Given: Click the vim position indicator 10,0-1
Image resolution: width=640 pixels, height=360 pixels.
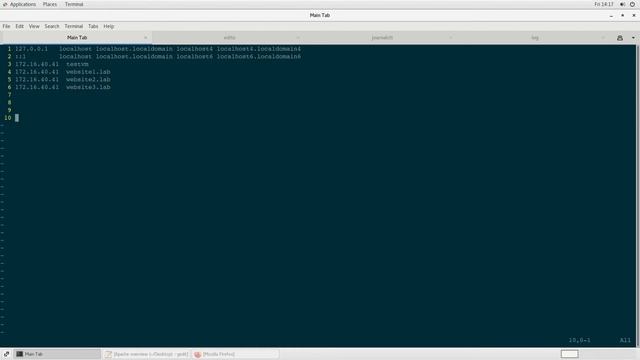Looking at the screenshot, I should 580,340.
